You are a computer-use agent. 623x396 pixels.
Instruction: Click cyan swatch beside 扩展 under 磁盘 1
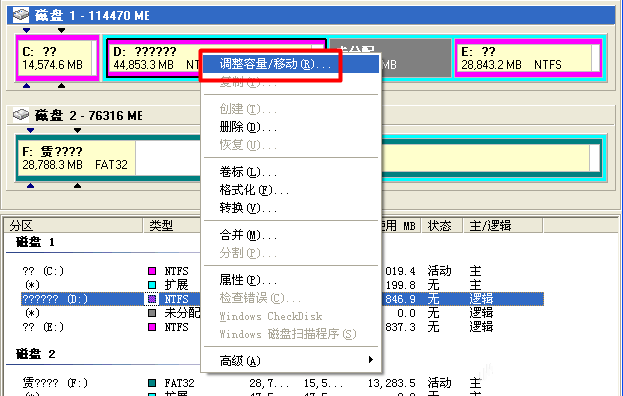tap(152, 285)
